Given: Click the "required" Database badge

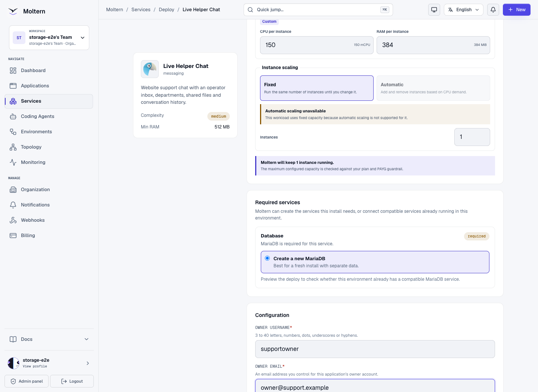Looking at the screenshot, I should pyautogui.click(x=477, y=236).
